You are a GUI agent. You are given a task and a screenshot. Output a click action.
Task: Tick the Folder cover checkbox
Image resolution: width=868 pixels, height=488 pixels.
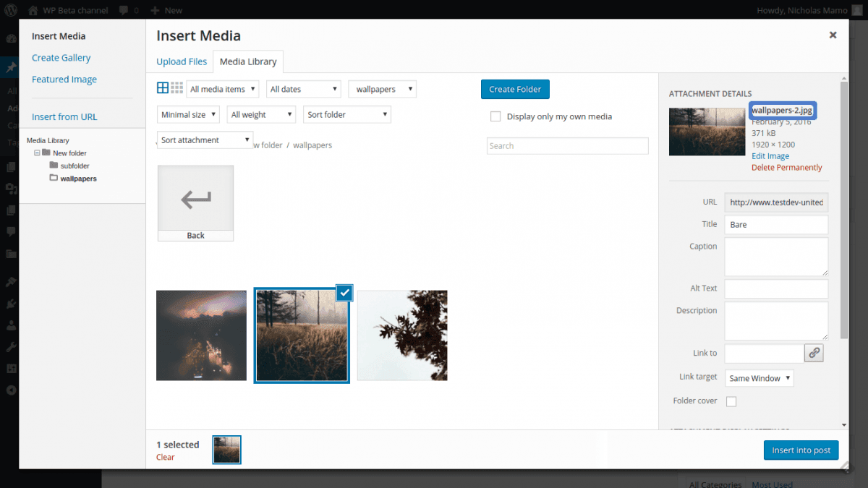coord(731,401)
